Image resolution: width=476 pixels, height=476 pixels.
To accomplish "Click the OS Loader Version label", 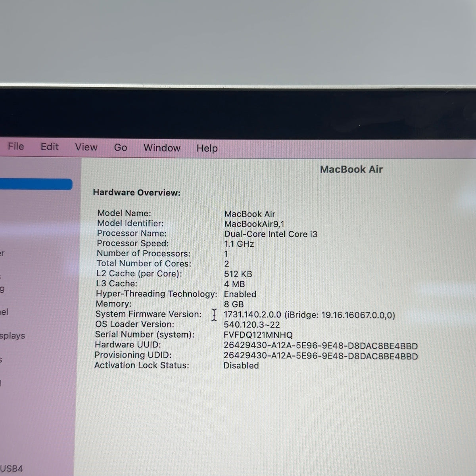I will [x=134, y=324].
